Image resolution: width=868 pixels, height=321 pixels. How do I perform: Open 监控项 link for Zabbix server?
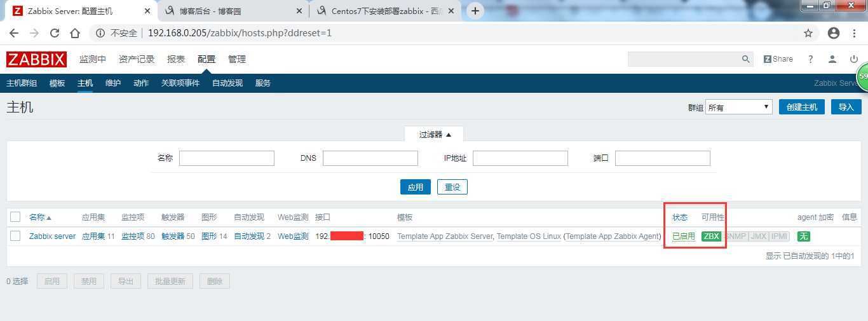pyautogui.click(x=133, y=236)
